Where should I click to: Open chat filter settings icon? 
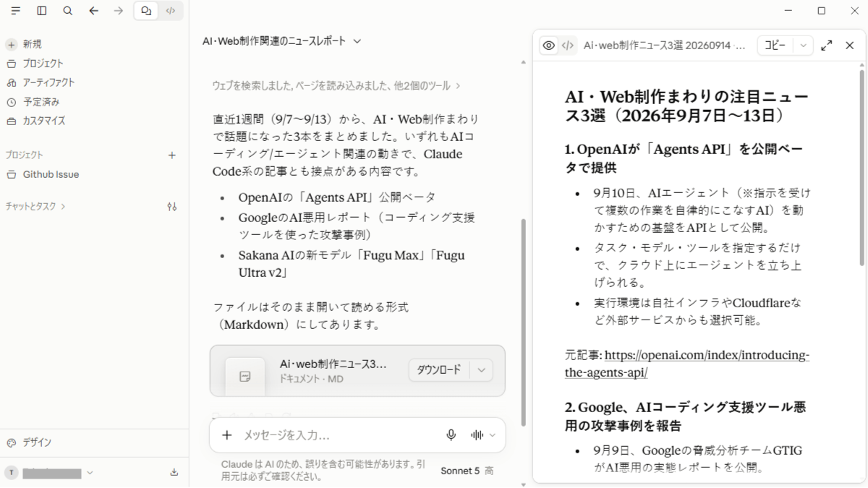[172, 206]
